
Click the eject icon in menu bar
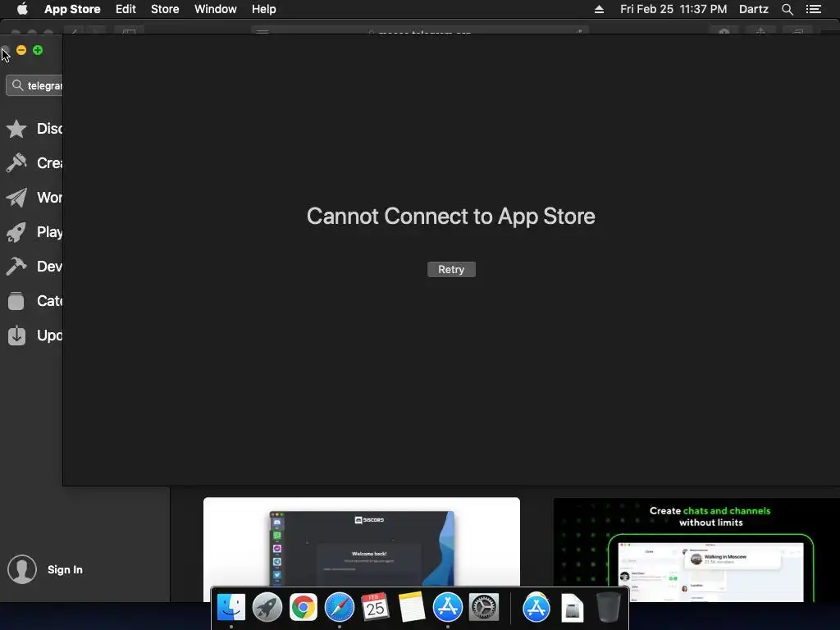599,9
